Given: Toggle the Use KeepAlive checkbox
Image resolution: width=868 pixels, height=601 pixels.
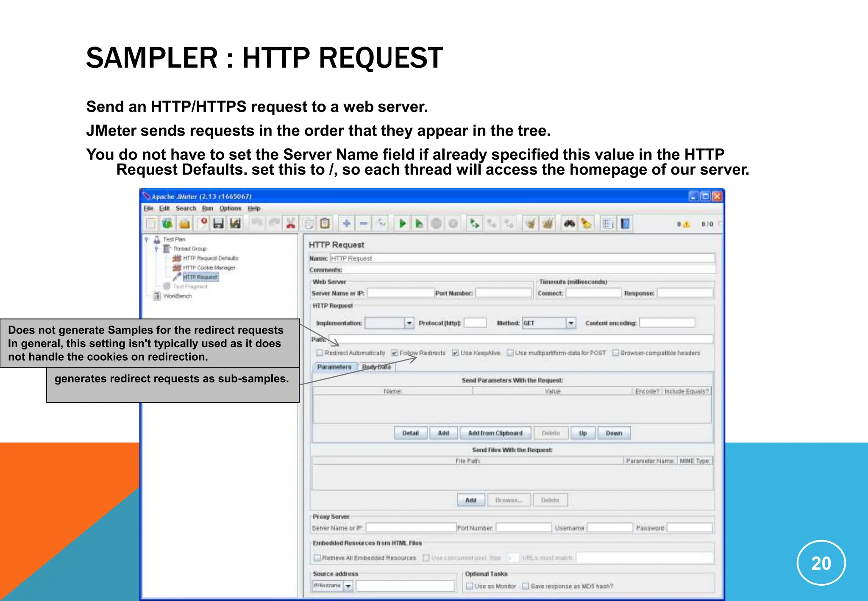Looking at the screenshot, I should (456, 353).
